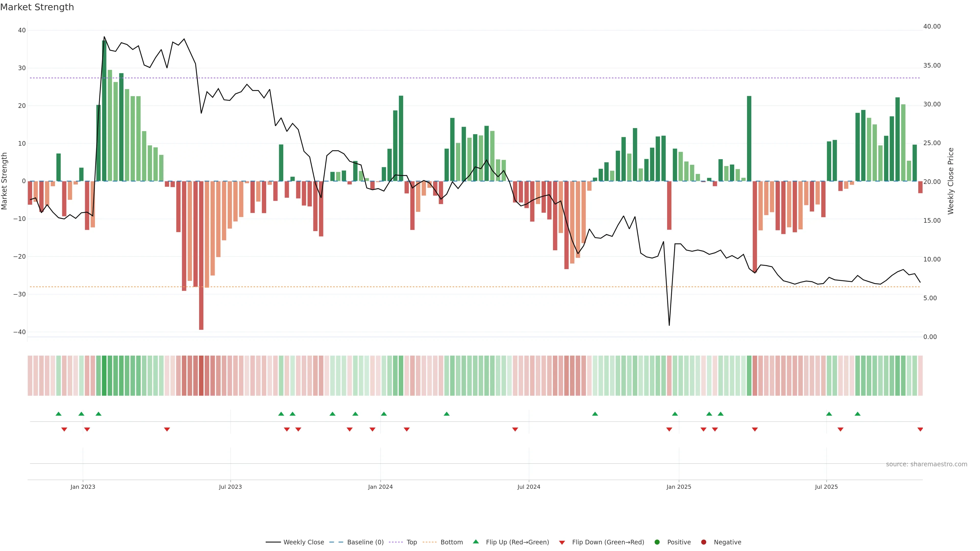Click the darkest green heatmap strip cell
This screenshot has height=551, width=980.
click(104, 376)
